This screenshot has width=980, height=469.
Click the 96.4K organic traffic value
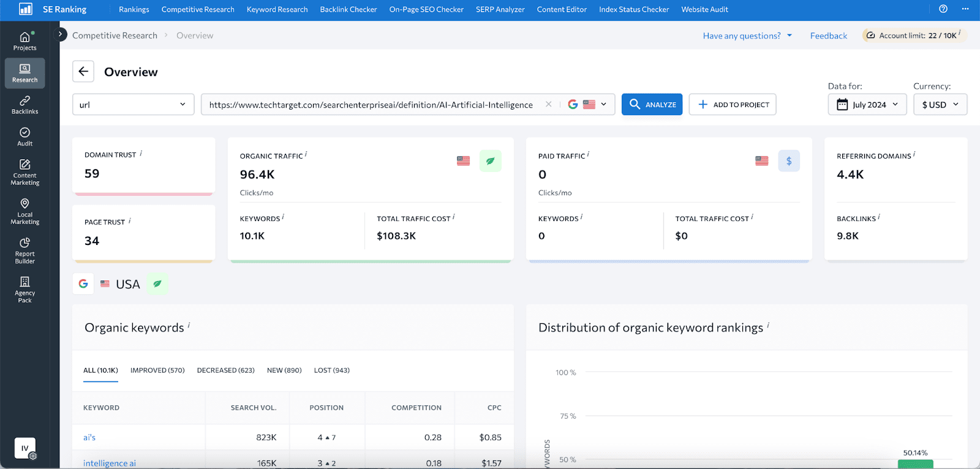pos(257,174)
